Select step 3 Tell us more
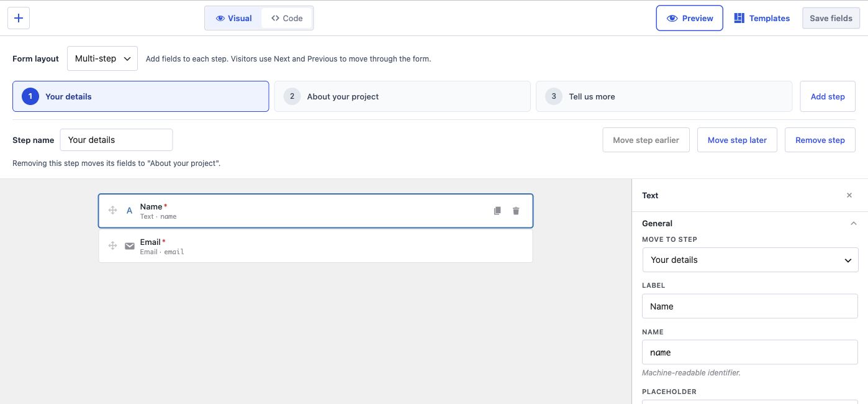 [664, 96]
